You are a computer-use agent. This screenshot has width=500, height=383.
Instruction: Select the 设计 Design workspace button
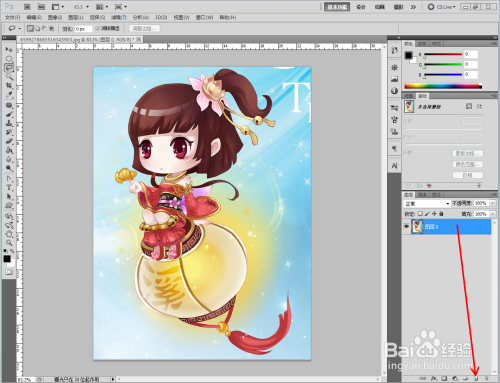(361, 7)
